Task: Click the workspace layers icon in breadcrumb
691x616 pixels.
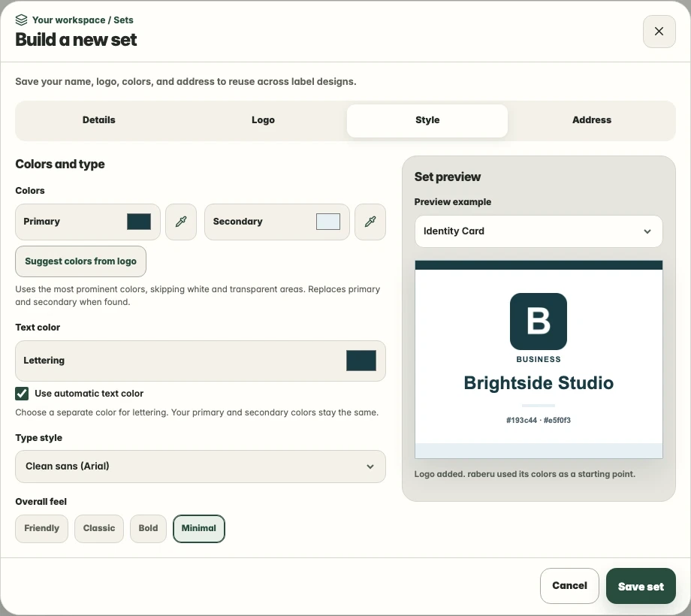Action: (21, 20)
